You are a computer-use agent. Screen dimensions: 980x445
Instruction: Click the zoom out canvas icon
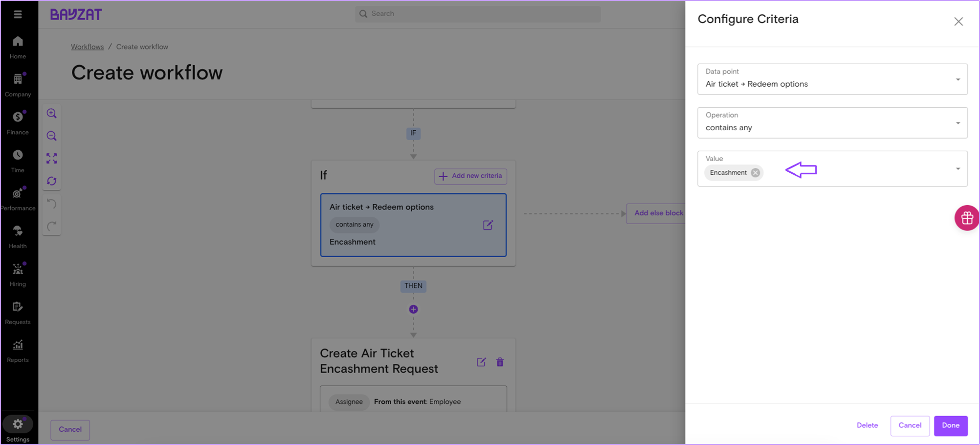coord(51,136)
